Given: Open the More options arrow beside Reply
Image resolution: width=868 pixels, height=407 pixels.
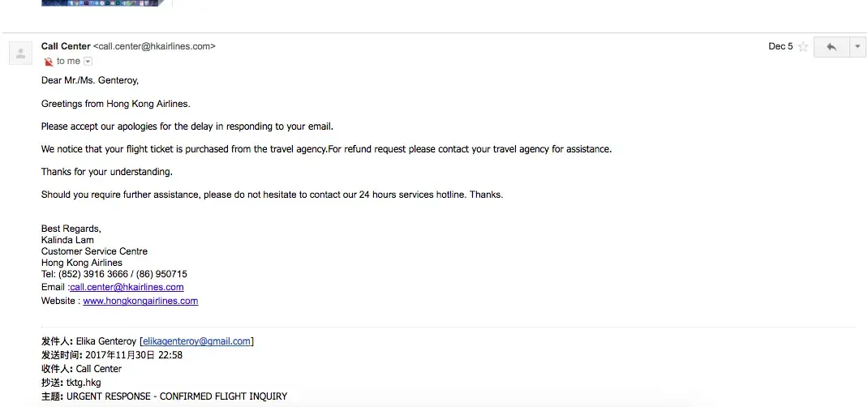Looking at the screenshot, I should coord(858,47).
